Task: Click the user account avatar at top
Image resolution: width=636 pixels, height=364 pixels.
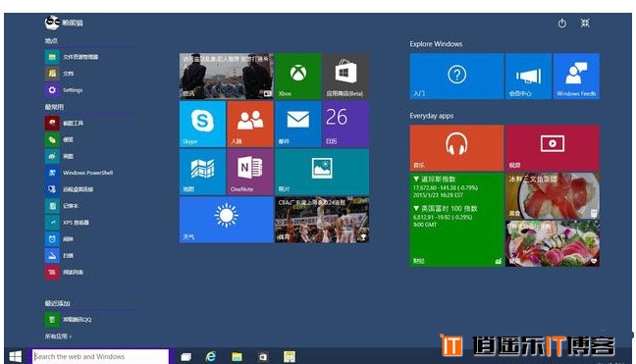Action: click(x=52, y=23)
